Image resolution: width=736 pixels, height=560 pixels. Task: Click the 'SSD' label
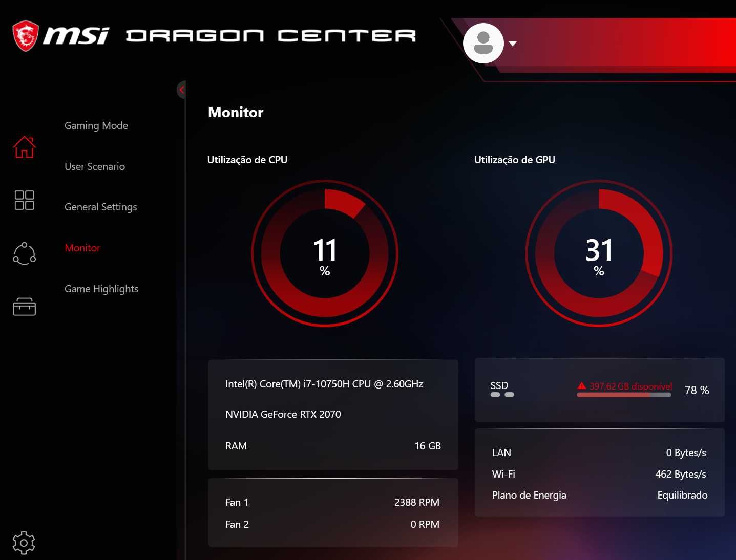click(499, 385)
